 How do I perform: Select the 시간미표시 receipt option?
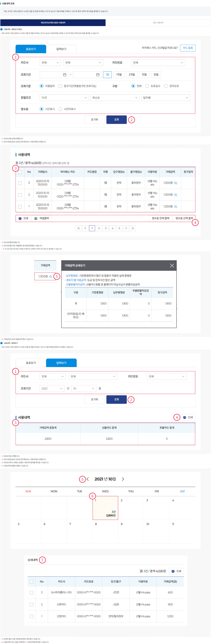tap(60, 109)
